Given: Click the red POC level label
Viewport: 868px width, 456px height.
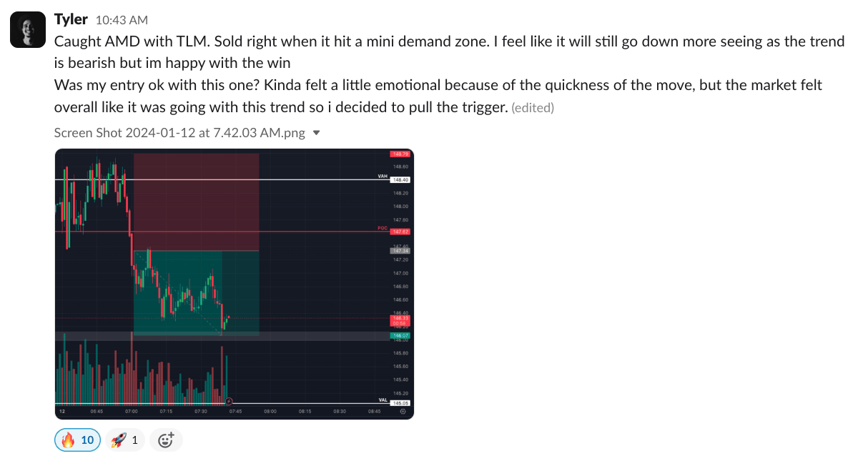Looking at the screenshot, I should click(x=382, y=228).
